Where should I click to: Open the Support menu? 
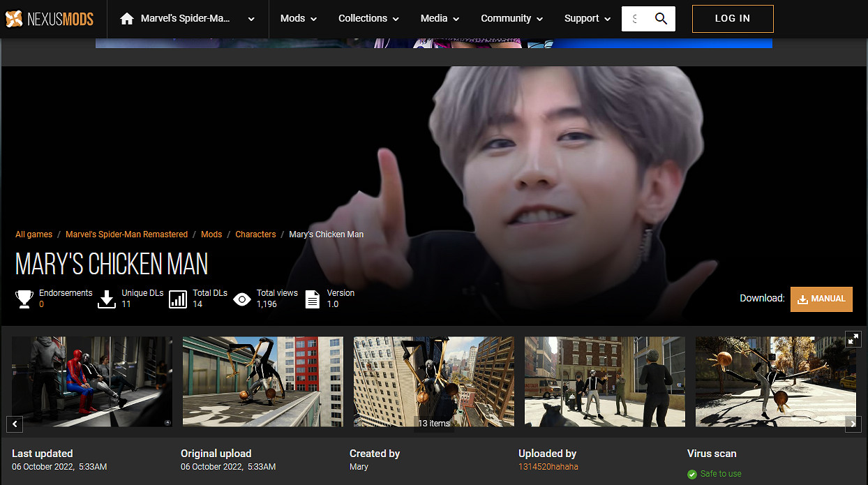coord(588,19)
